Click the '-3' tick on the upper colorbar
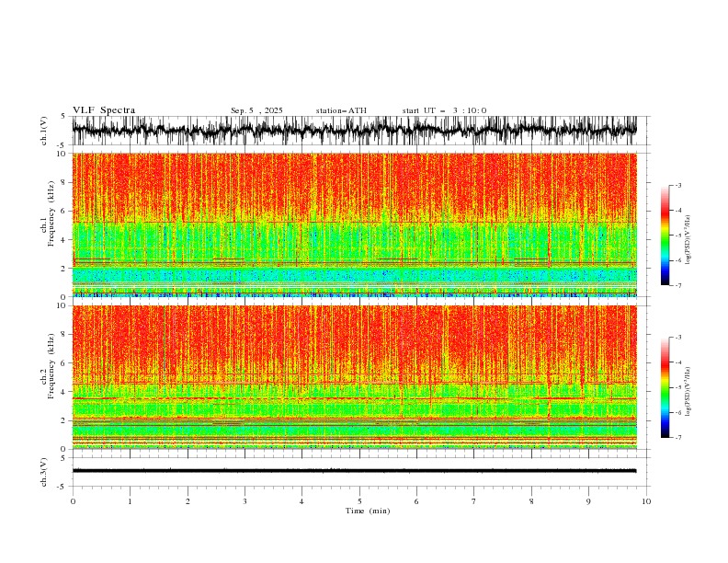The width and height of the screenshot is (728, 563). coord(677,185)
